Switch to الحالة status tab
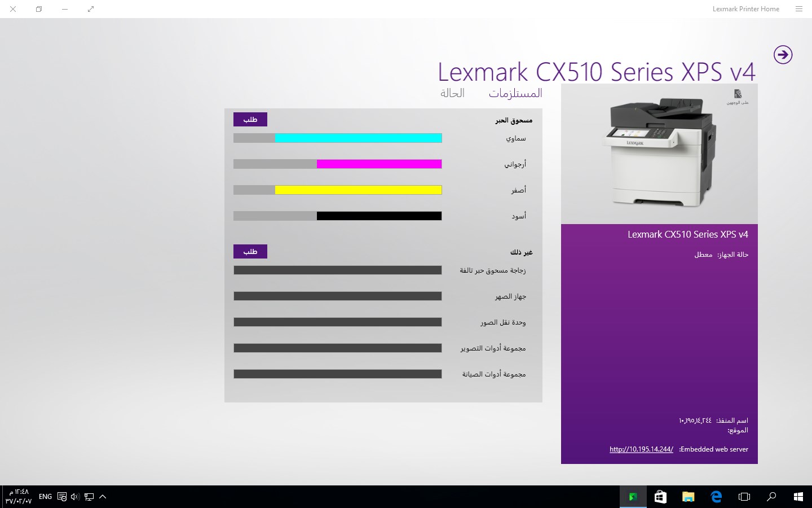Image resolution: width=812 pixels, height=508 pixels. point(452,93)
